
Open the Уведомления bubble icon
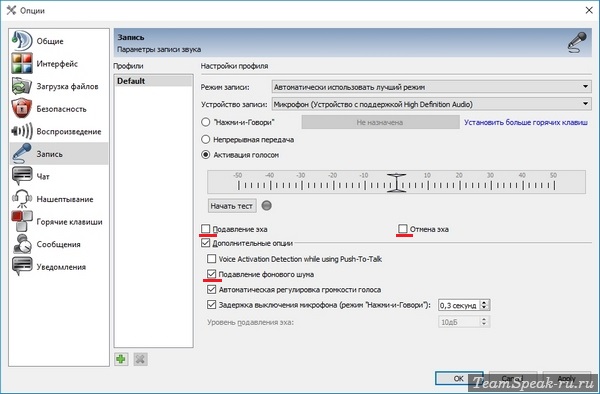pos(22,267)
